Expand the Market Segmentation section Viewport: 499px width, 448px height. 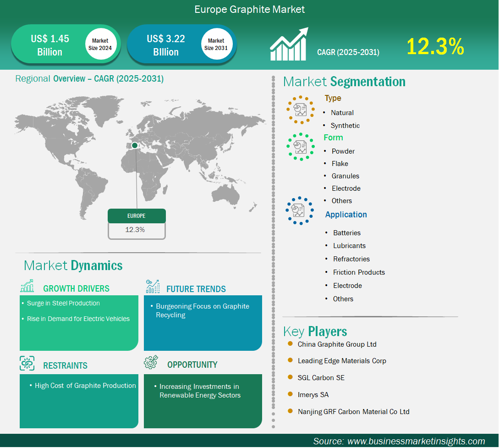point(344,82)
